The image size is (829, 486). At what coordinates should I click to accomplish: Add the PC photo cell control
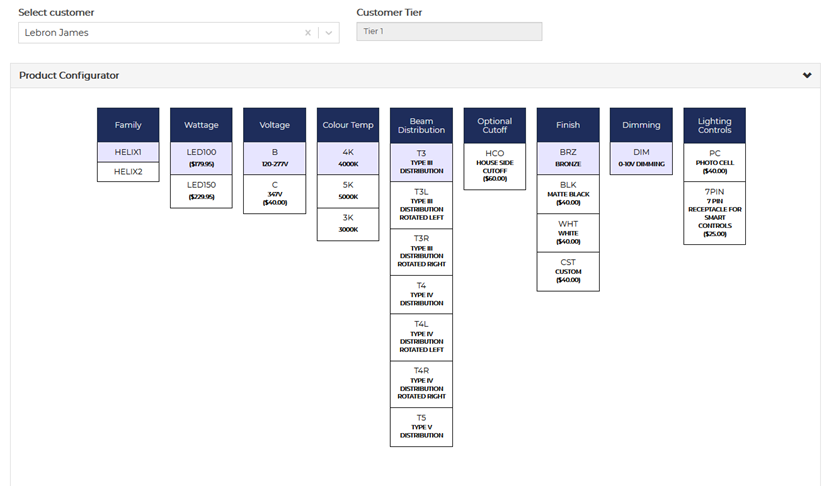(714, 160)
